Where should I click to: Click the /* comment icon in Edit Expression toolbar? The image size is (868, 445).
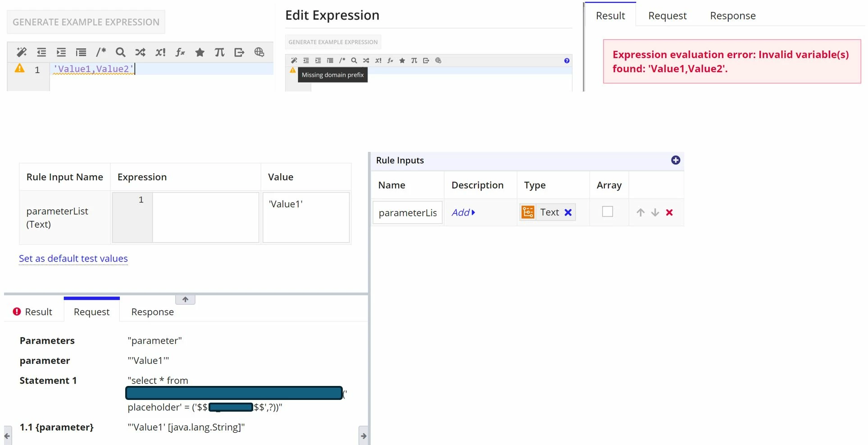(342, 60)
